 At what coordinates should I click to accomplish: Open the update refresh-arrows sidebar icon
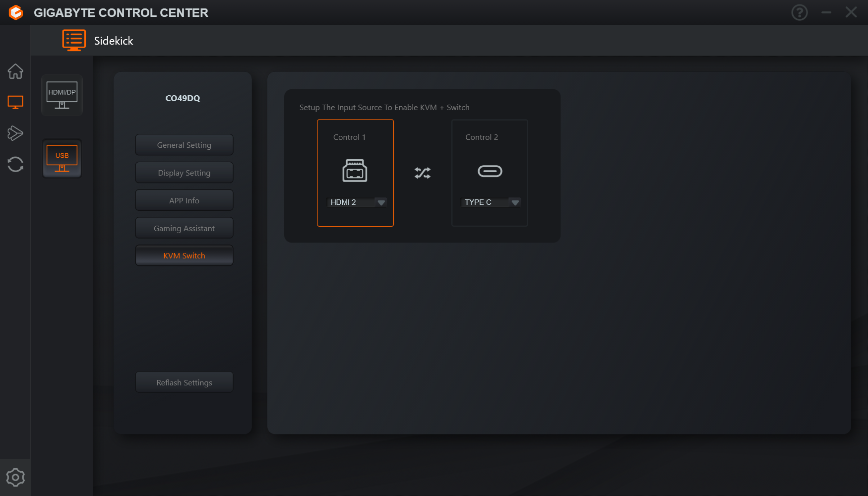15,164
